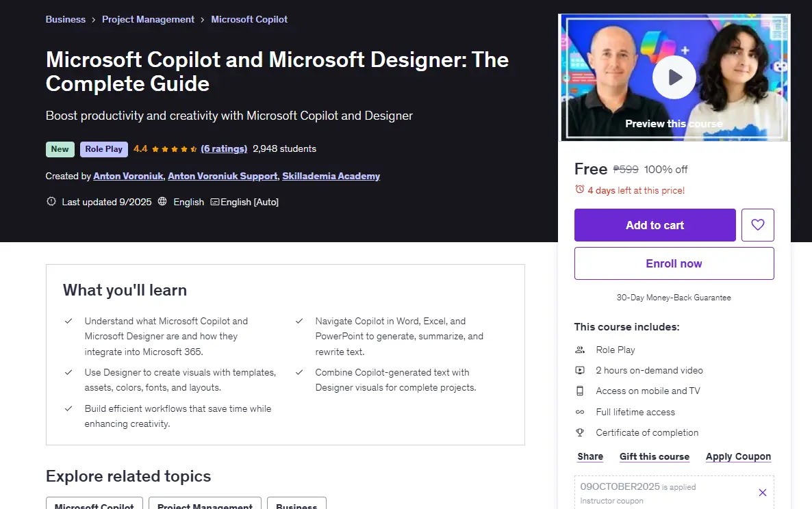The image size is (812, 509).
Task: Click the 'Free' price text
Action: coord(591,169)
